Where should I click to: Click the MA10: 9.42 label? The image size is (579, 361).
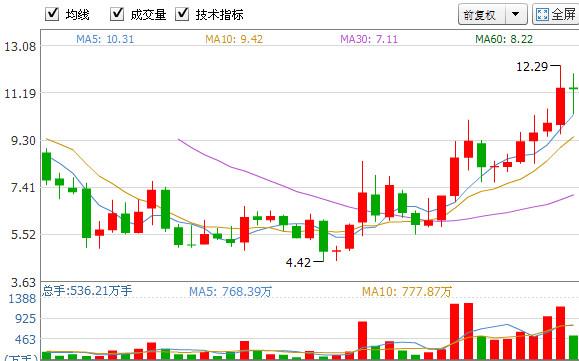(x=234, y=39)
